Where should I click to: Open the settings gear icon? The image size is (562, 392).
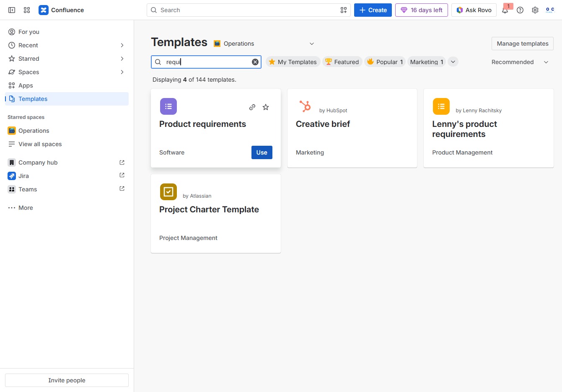click(535, 10)
